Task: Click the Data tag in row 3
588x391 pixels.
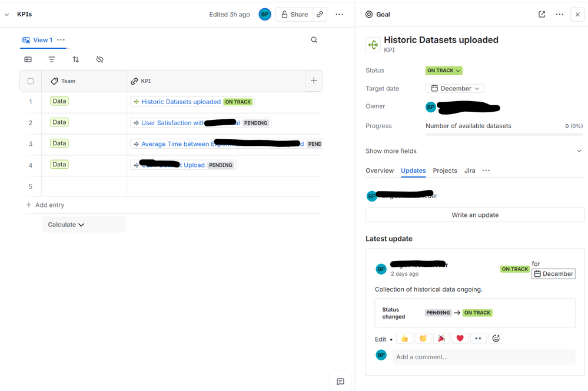Action: 59,143
